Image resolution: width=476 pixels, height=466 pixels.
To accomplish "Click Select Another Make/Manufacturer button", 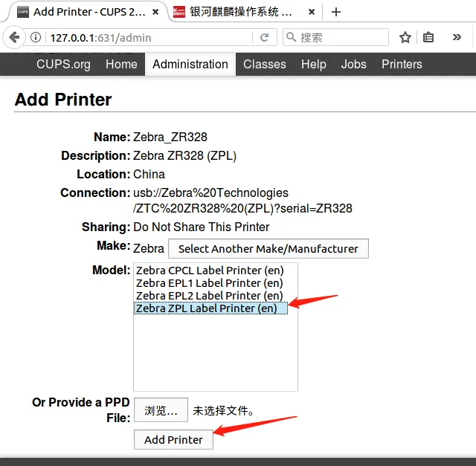I will tap(268, 248).
